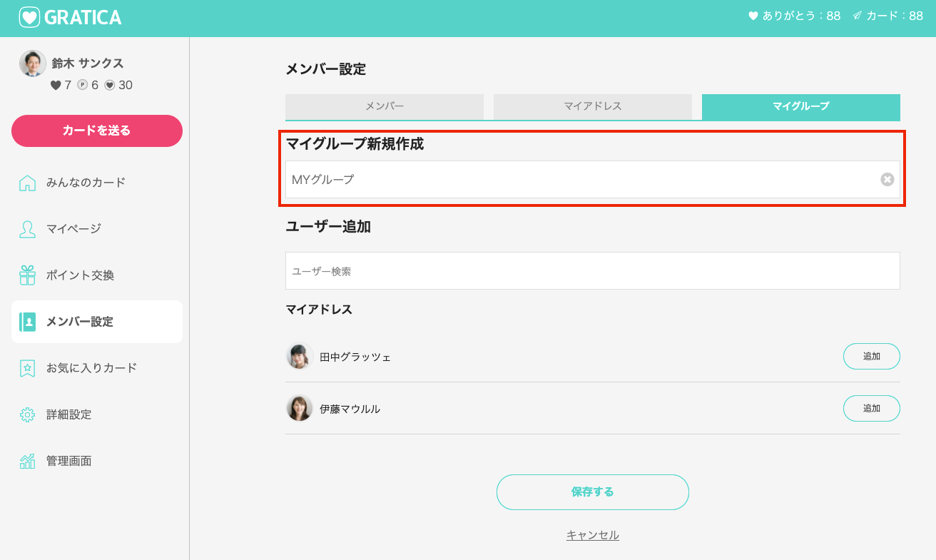Click 鈴木 サンクス profile avatar
The width and height of the screenshot is (936, 560).
(33, 63)
